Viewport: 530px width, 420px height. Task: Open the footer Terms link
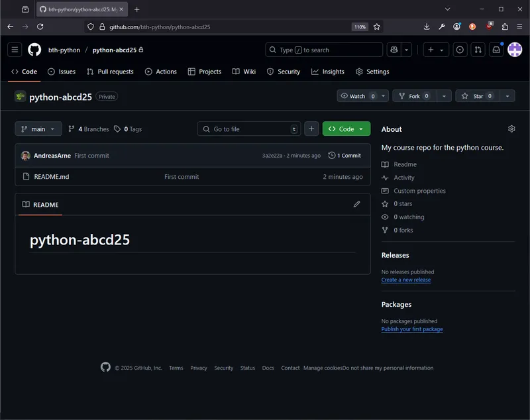176,368
